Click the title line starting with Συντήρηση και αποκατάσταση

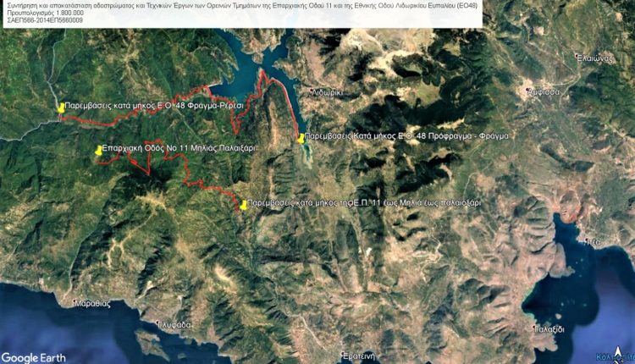pos(242,6)
